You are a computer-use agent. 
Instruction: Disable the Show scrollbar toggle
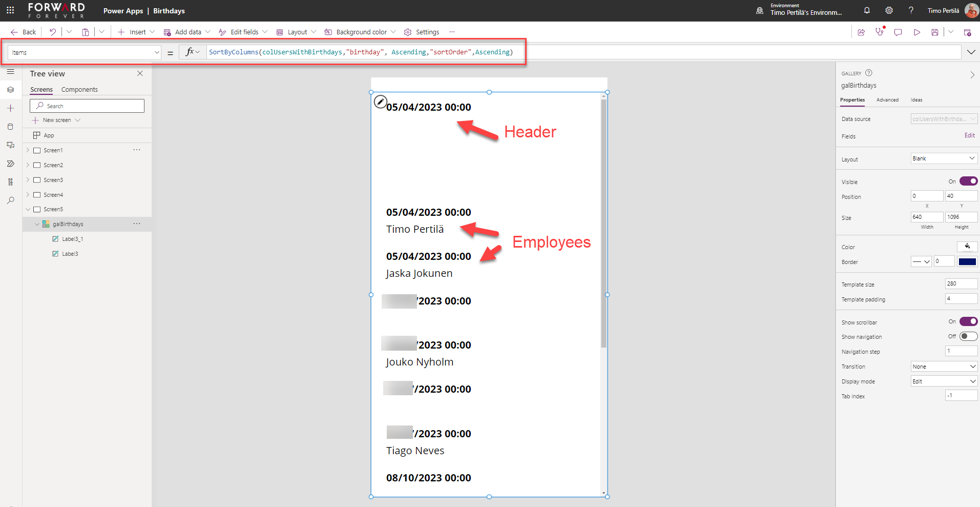tap(968, 321)
